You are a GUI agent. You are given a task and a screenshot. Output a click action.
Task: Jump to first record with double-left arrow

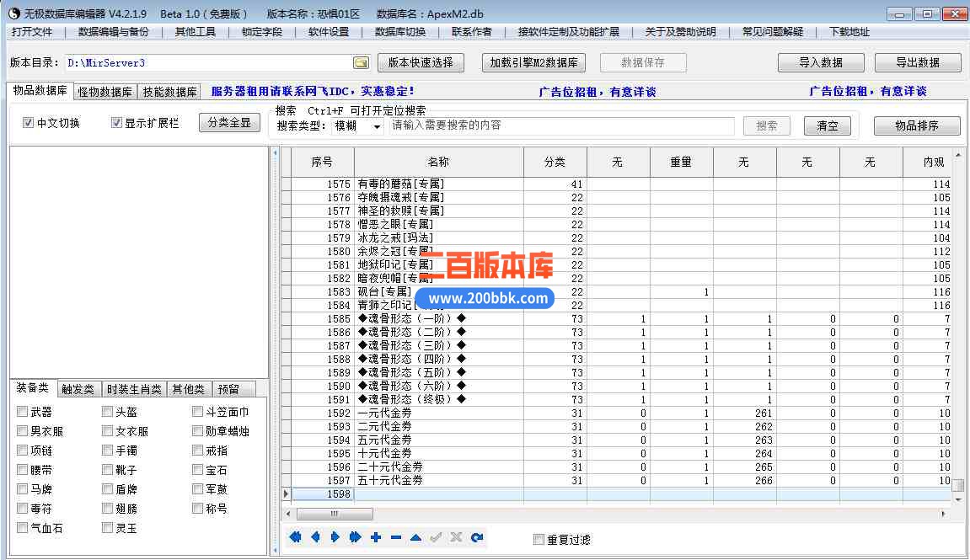pos(295,537)
